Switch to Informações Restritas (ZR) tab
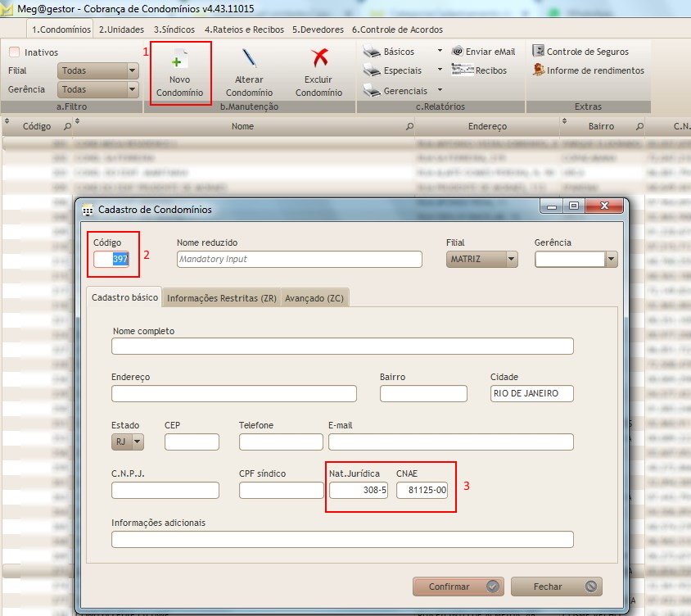This screenshot has height=616, width=691. [x=221, y=299]
